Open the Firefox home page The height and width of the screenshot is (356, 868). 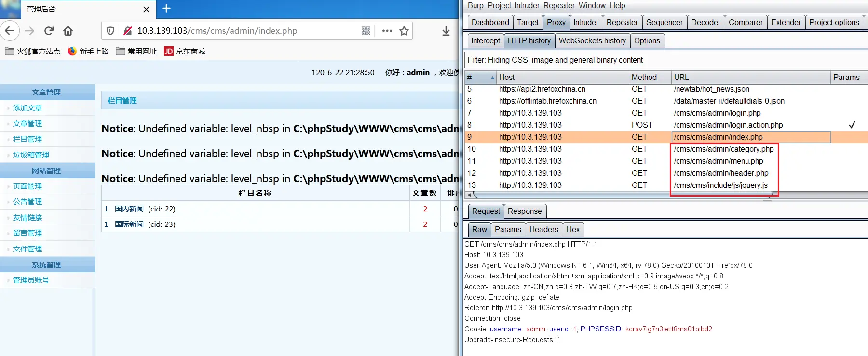pos(68,31)
